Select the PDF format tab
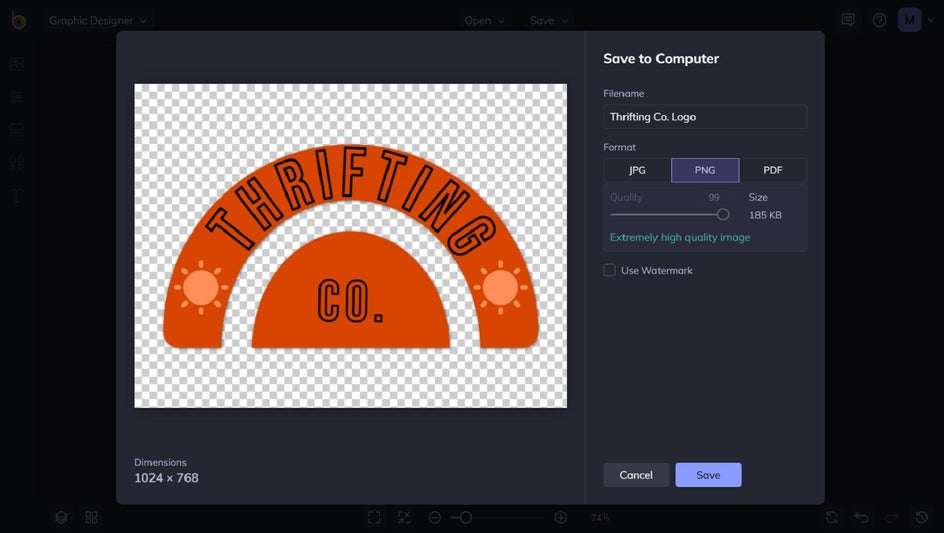The width and height of the screenshot is (944, 533). [773, 170]
